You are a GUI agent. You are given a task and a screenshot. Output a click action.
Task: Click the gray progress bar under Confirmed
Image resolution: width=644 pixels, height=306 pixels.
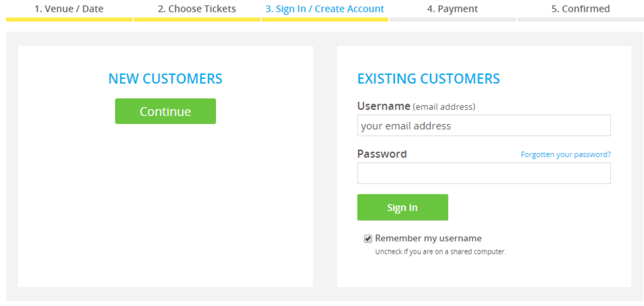580,19
